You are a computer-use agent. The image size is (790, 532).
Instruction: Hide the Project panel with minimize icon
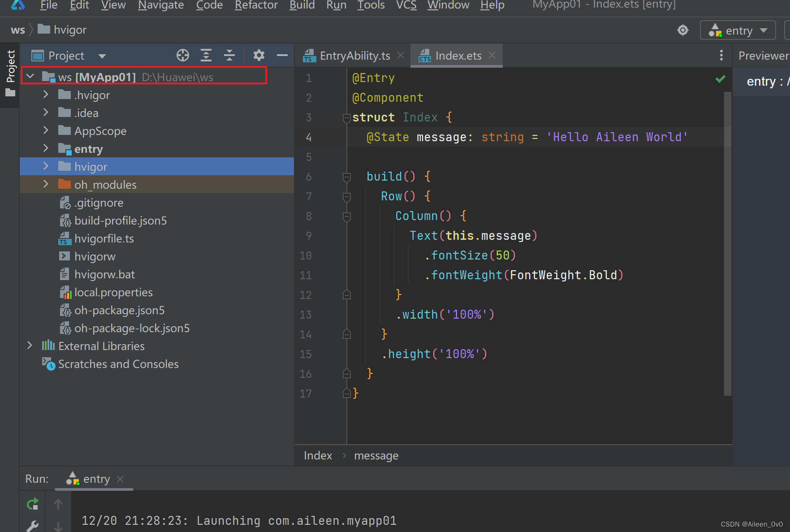click(x=282, y=56)
